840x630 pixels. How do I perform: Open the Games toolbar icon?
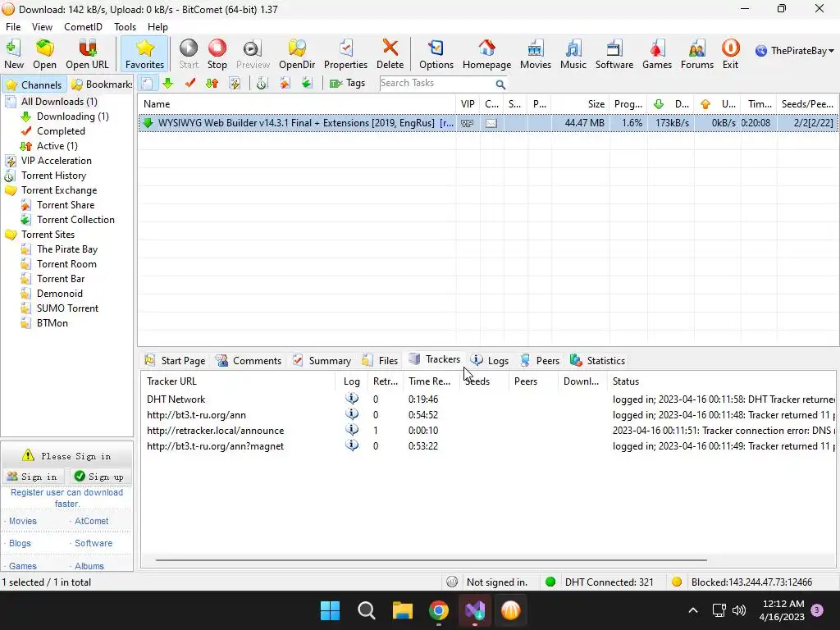point(657,54)
